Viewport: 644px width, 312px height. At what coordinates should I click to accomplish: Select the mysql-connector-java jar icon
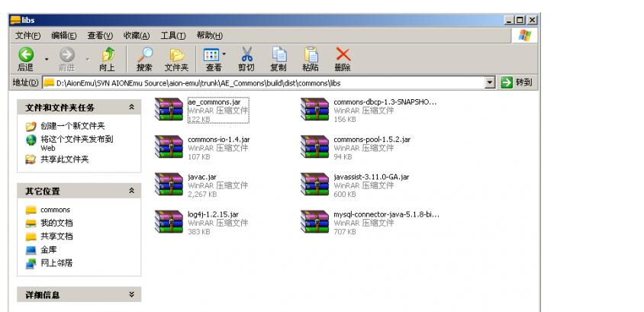(314, 221)
